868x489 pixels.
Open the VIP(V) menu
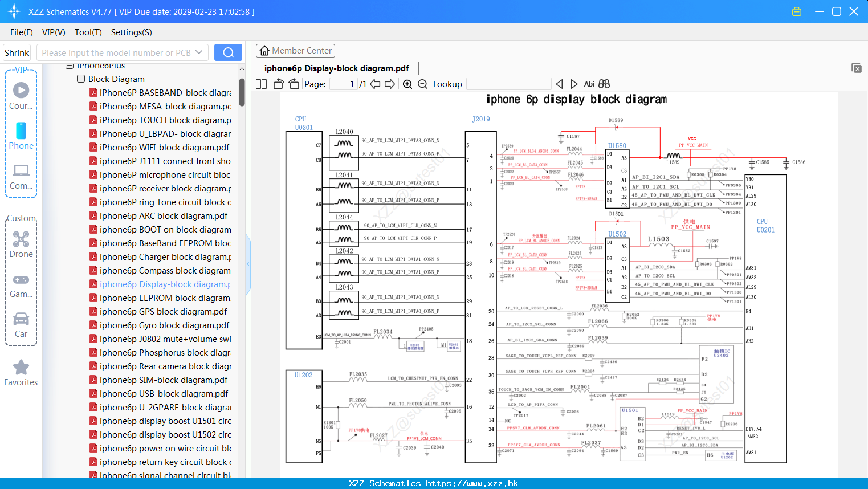[54, 32]
